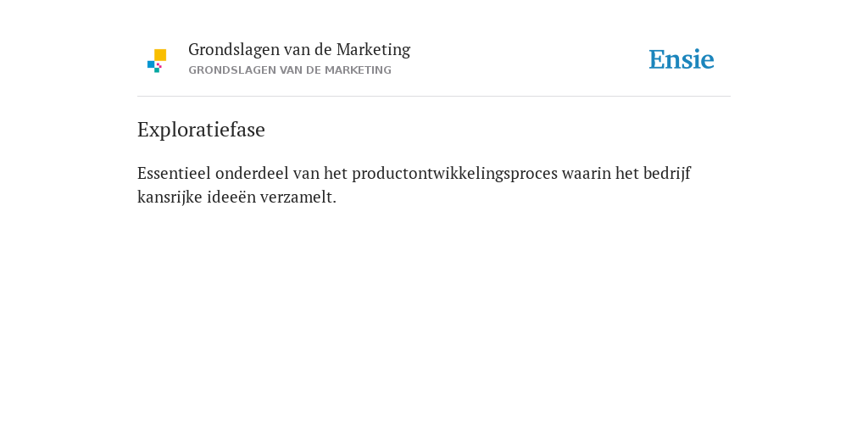Click the small pink square in logo
The image size is (868, 434).
pos(159,65)
